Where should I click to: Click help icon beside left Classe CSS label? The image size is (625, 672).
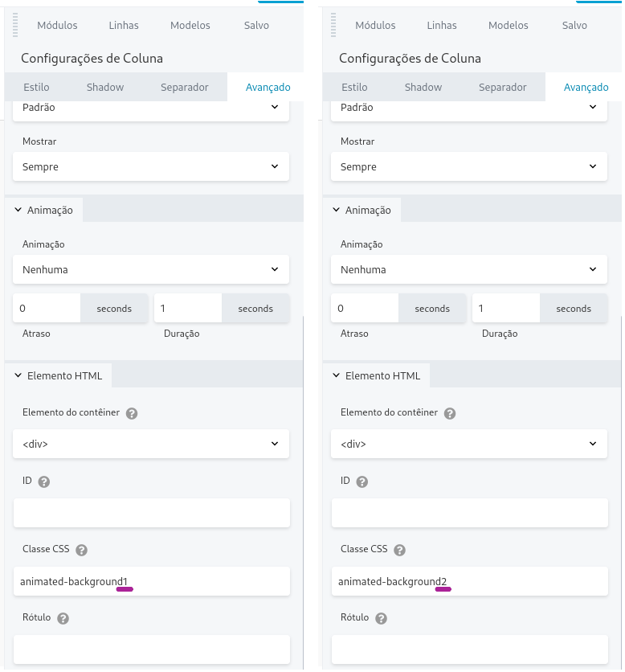[81, 550]
